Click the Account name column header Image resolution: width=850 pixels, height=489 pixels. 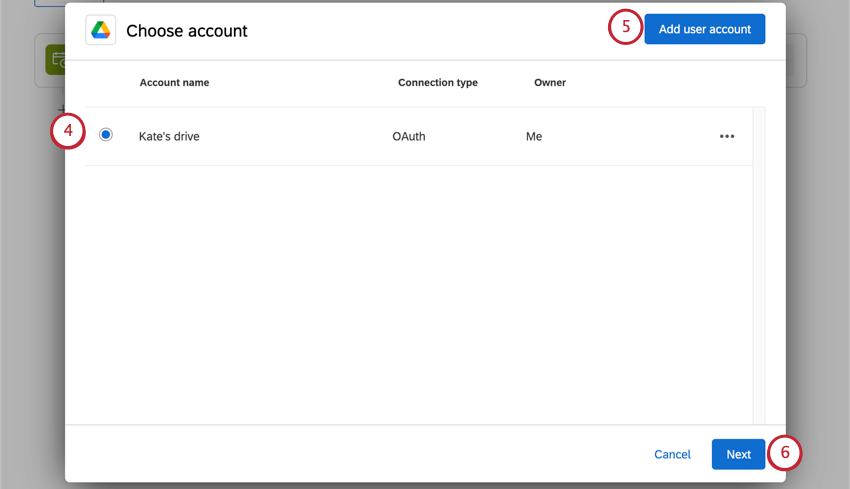click(x=174, y=82)
